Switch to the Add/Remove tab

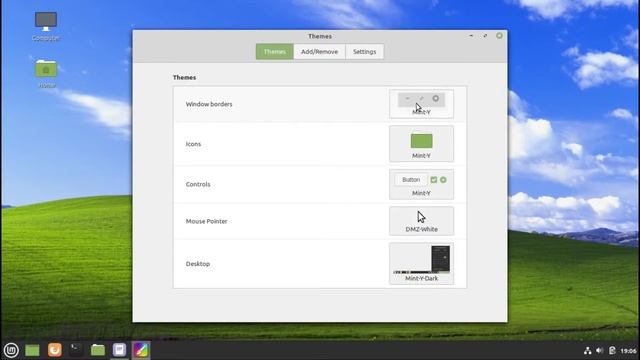click(x=319, y=52)
